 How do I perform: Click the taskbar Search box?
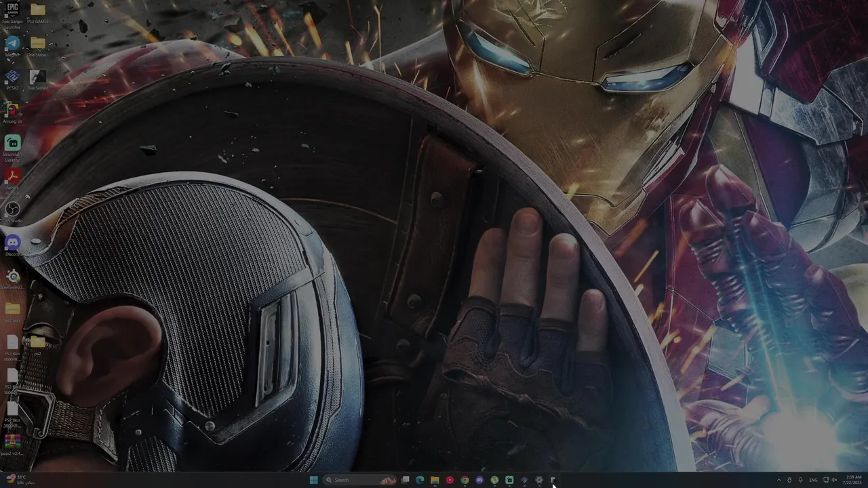(x=361, y=480)
